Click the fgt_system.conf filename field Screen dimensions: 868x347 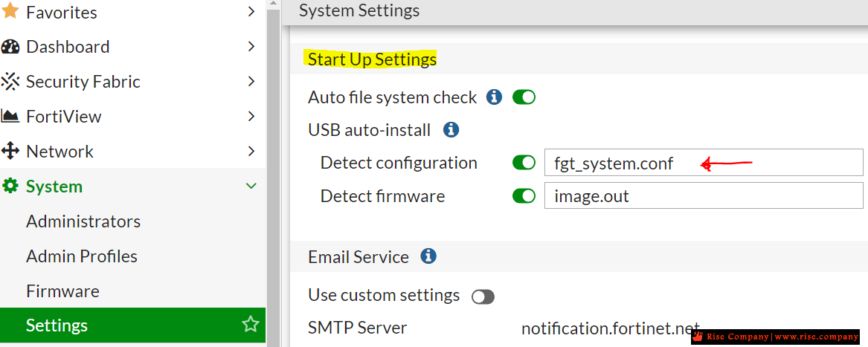click(704, 163)
